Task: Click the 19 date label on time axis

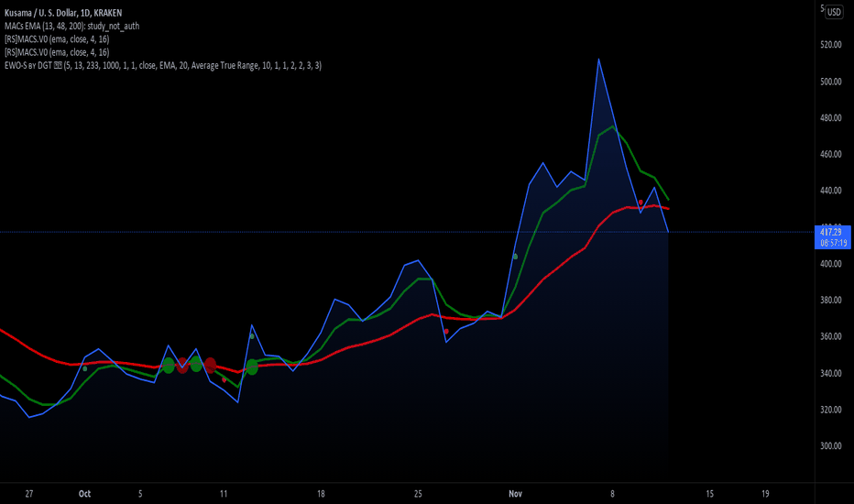Action: pyautogui.click(x=765, y=494)
